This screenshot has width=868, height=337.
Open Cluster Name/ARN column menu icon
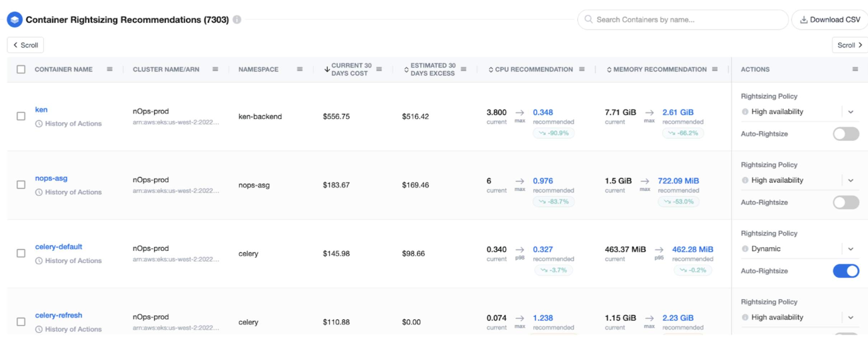[x=215, y=69]
